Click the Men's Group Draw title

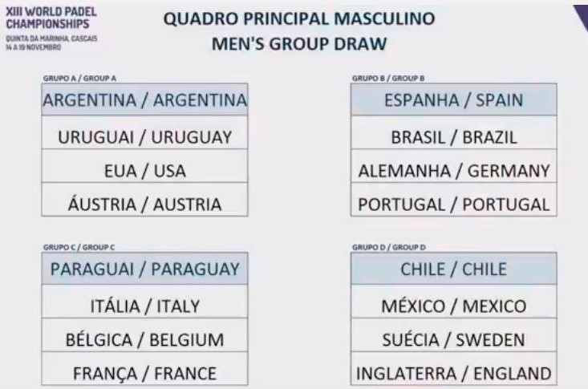299,43
